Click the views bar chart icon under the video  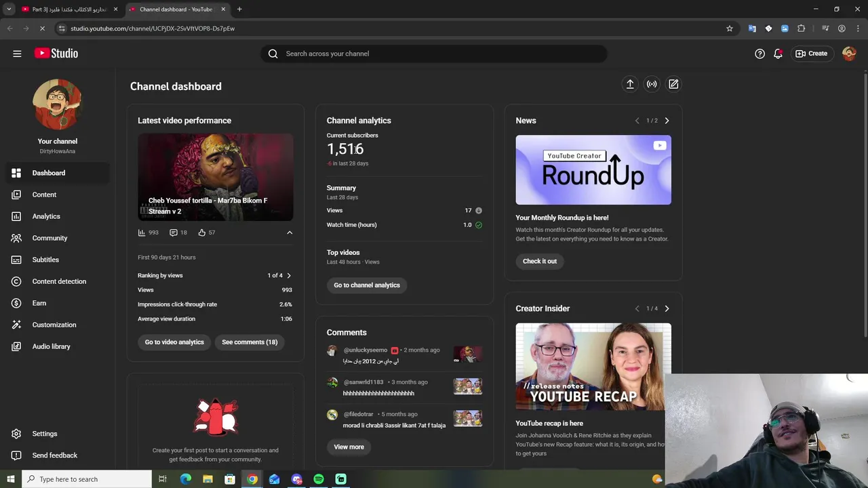point(142,232)
